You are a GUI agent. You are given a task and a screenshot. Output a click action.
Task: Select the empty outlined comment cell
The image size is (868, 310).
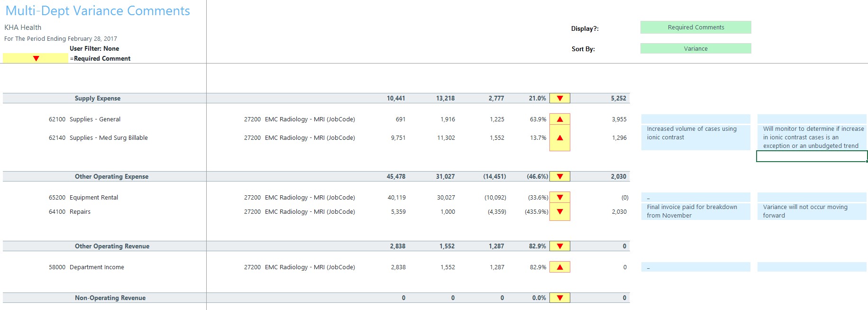pyautogui.click(x=812, y=156)
